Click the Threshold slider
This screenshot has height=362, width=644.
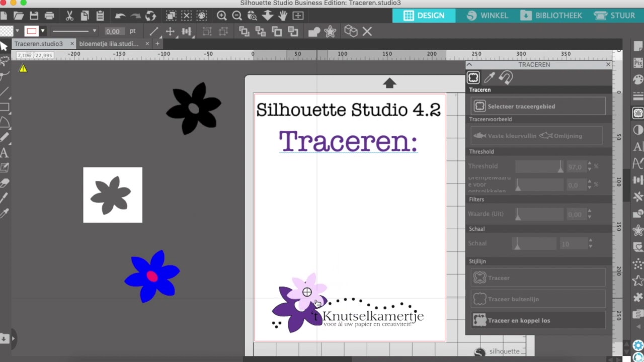coord(539,166)
